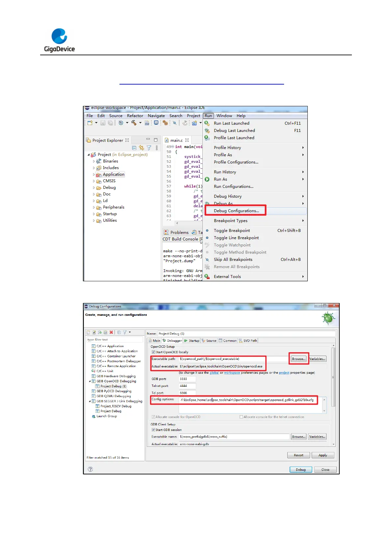Click the help question mark icon
This screenshot has width=392, height=554.
click(x=91, y=469)
